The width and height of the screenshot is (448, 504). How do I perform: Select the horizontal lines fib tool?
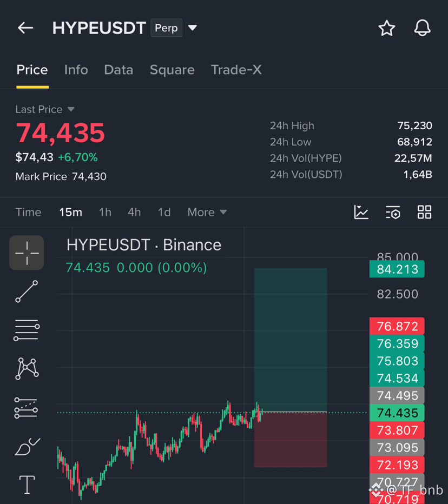coord(27,330)
